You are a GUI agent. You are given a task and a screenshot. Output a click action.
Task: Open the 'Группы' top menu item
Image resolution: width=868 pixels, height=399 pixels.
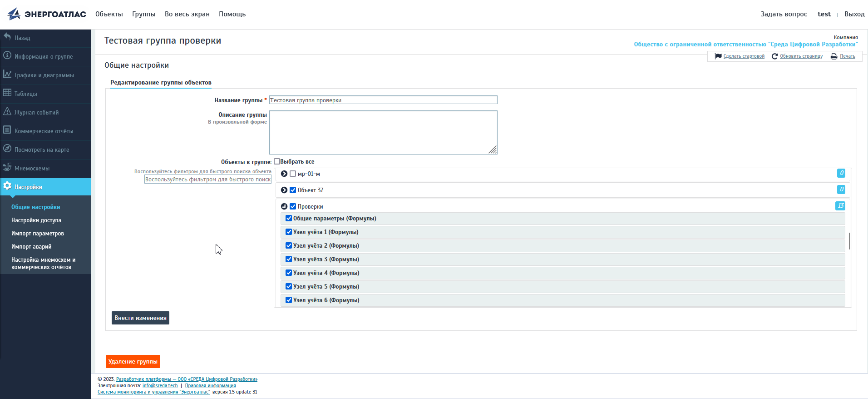tap(143, 14)
